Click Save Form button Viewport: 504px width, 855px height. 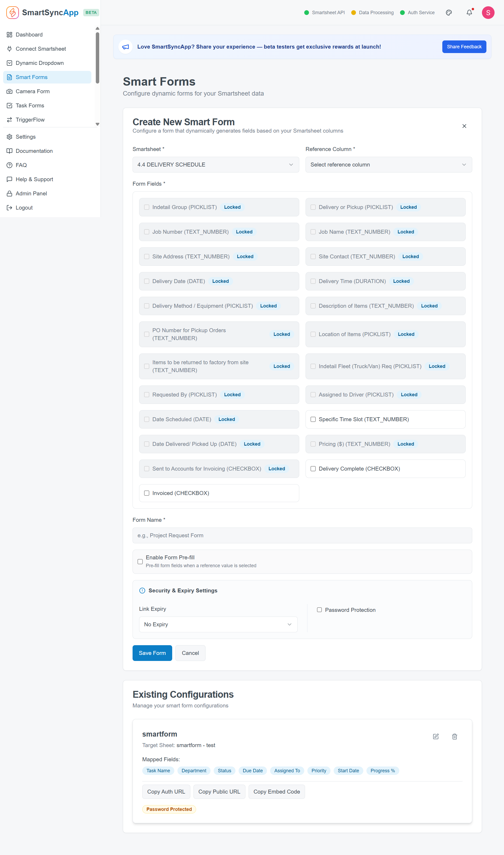tap(152, 653)
